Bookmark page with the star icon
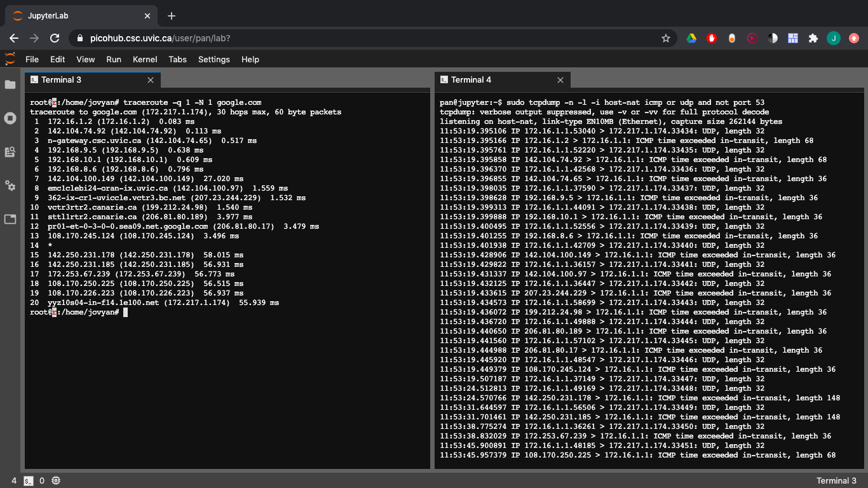Viewport: 868px width, 488px height. 666,38
